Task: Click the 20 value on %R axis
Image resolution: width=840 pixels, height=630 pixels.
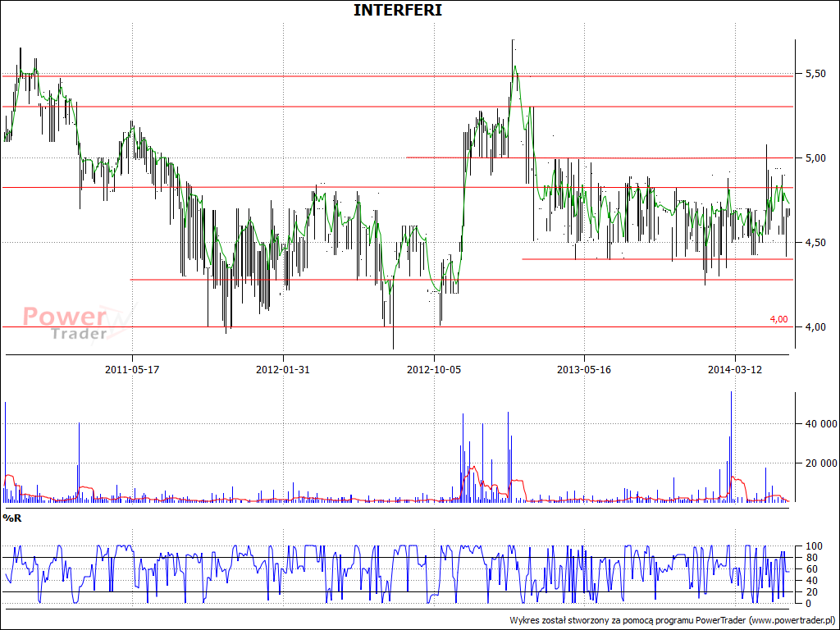Action: tap(811, 592)
